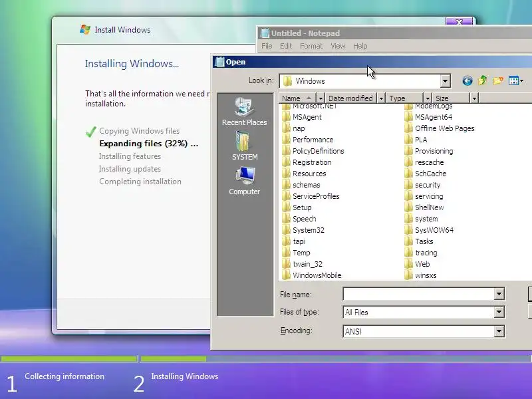Viewport: 532px width, 399px height.
Task: Click the Performance folder icon
Action: point(287,140)
